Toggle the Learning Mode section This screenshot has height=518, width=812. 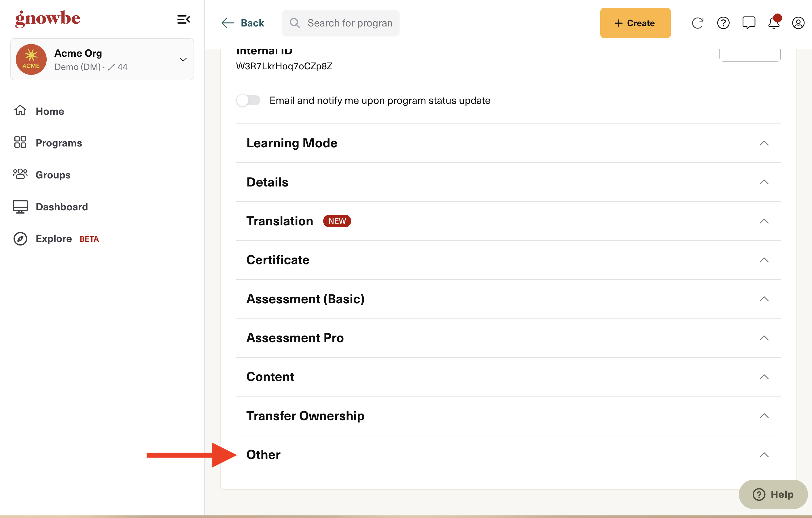[508, 143]
